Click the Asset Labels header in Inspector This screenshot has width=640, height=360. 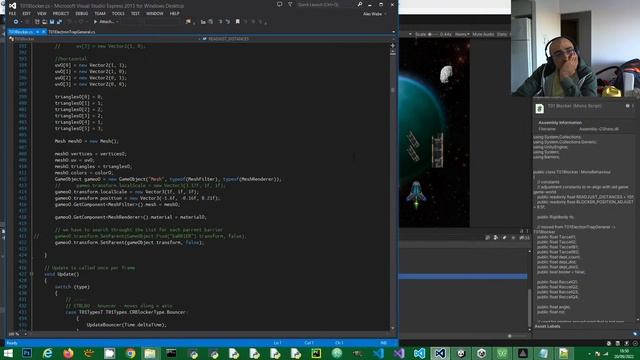(548, 326)
